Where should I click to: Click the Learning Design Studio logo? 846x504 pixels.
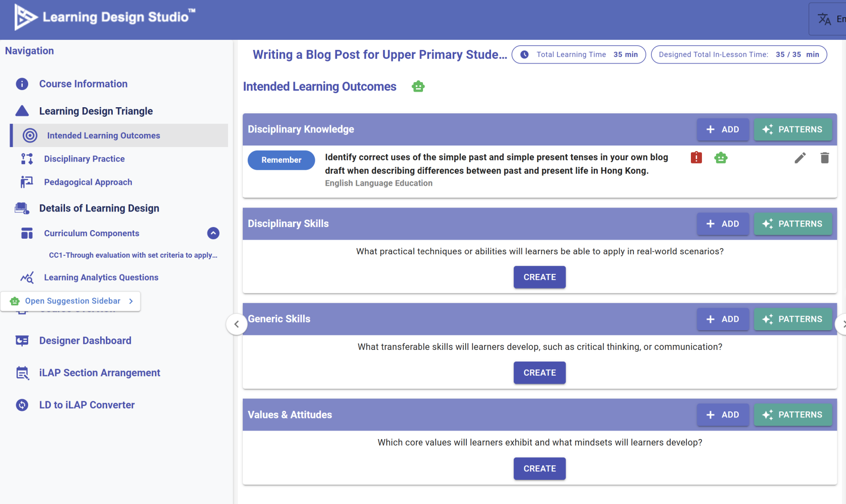click(105, 17)
